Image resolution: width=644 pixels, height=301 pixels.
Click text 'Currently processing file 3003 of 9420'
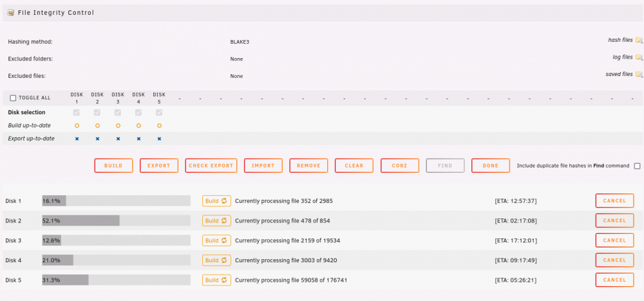tap(287, 260)
